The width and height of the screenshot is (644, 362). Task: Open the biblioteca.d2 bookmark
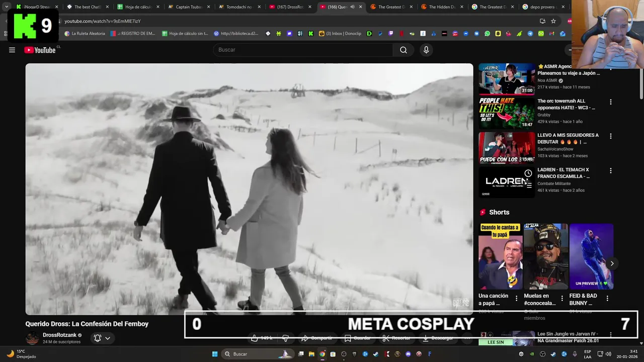[236, 34]
